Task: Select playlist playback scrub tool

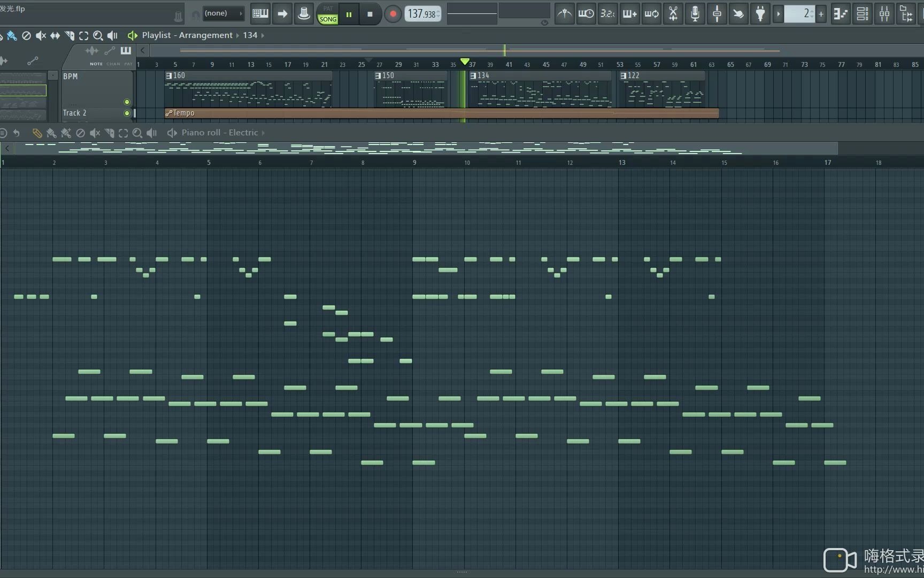Action: (x=112, y=35)
